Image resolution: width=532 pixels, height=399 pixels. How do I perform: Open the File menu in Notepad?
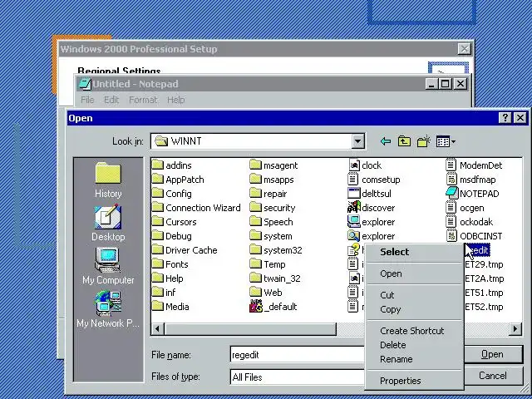pyautogui.click(x=87, y=100)
